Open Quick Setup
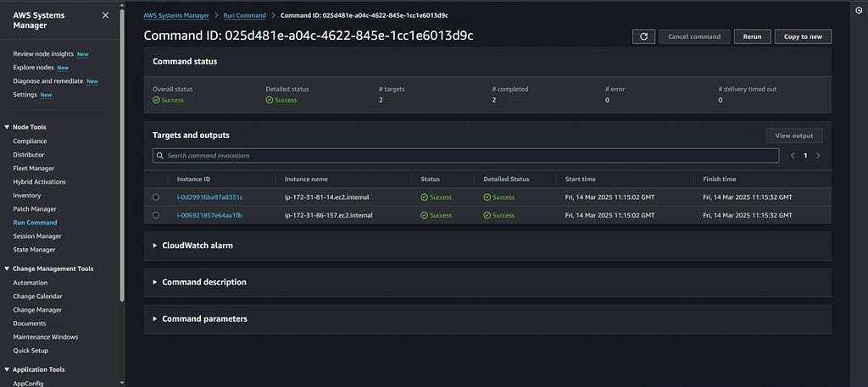868x387 pixels. (x=31, y=351)
